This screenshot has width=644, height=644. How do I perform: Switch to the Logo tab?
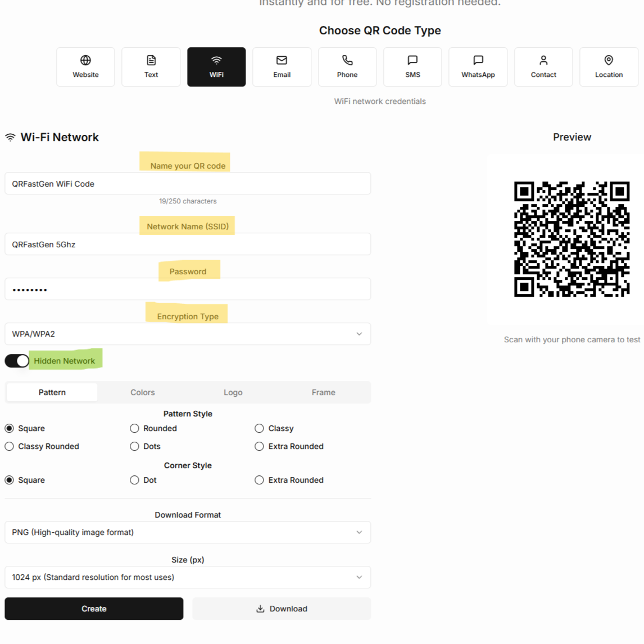point(233,392)
